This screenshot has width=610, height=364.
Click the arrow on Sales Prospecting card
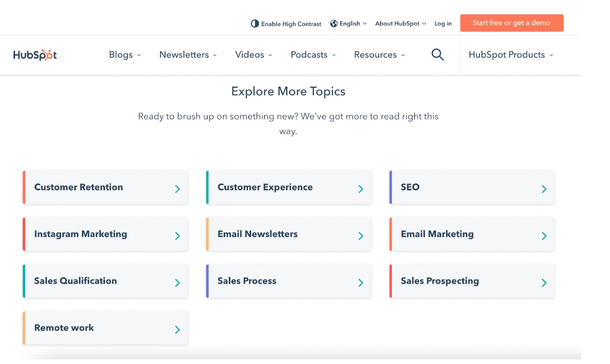coord(544,283)
